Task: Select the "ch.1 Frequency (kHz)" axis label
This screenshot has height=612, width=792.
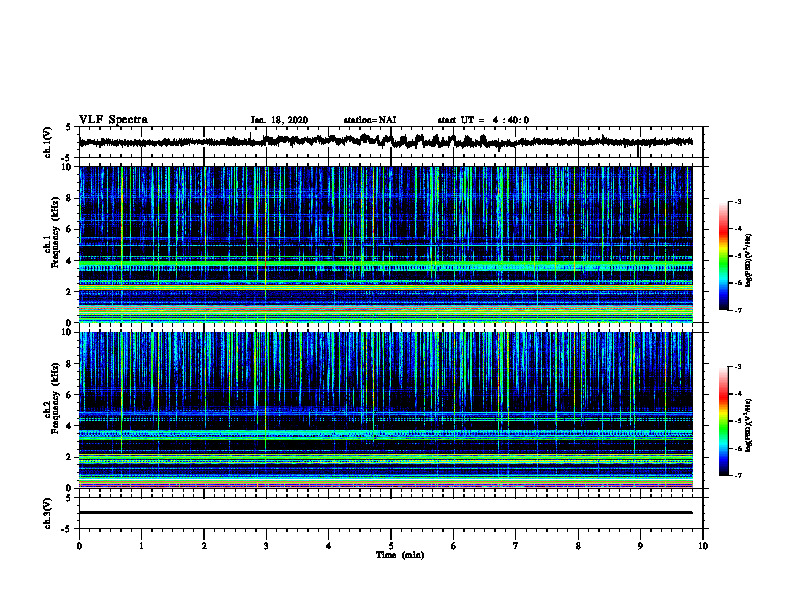Action: click(x=52, y=232)
